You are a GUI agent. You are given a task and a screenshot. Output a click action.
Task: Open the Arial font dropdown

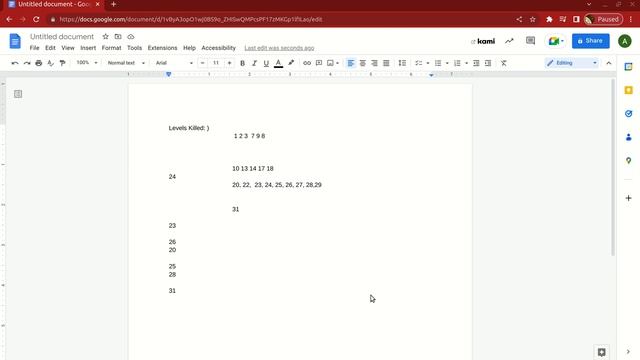point(174,63)
